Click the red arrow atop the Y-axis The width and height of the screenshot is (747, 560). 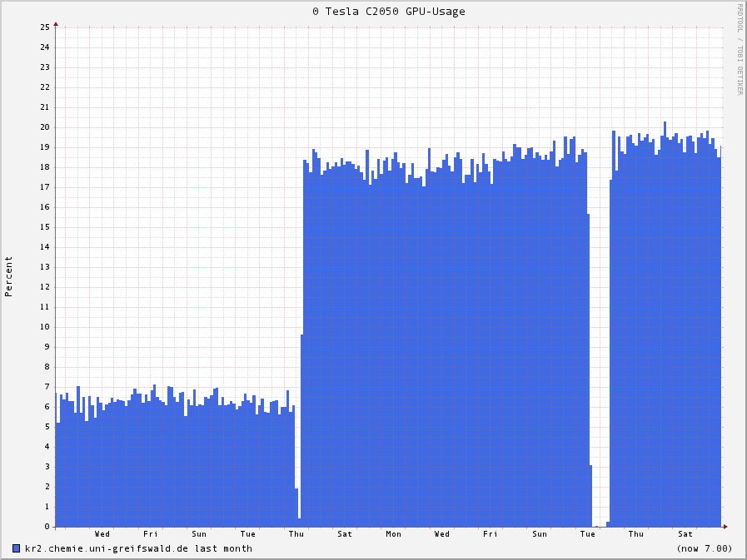(x=56, y=24)
